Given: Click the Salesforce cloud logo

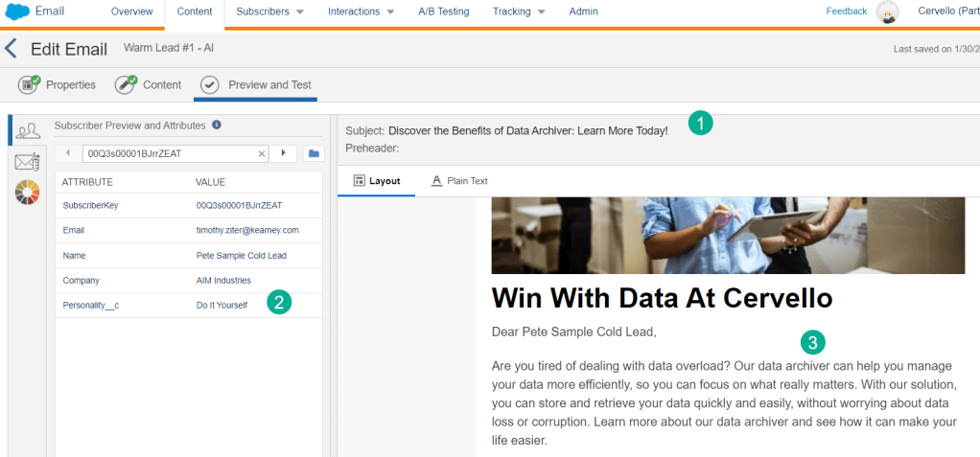Looking at the screenshot, I should [x=17, y=12].
